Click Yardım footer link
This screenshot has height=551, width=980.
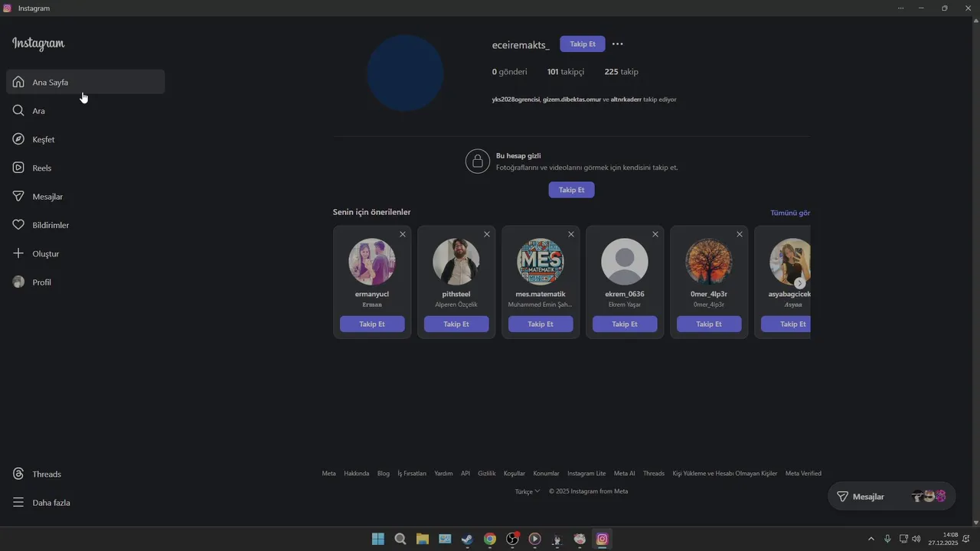tap(443, 474)
